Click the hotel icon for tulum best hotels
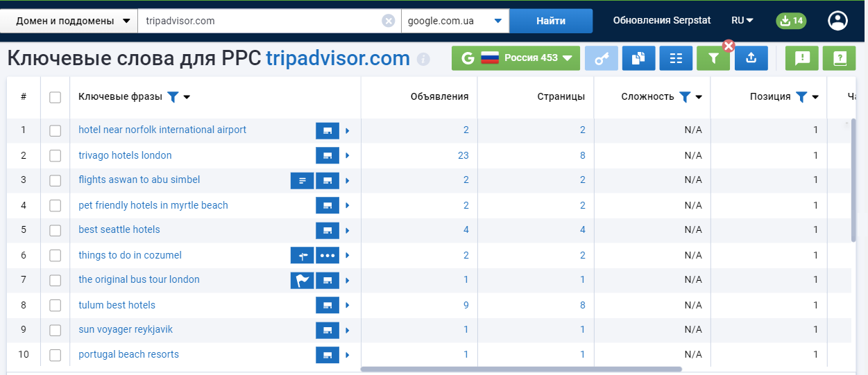 click(x=327, y=305)
